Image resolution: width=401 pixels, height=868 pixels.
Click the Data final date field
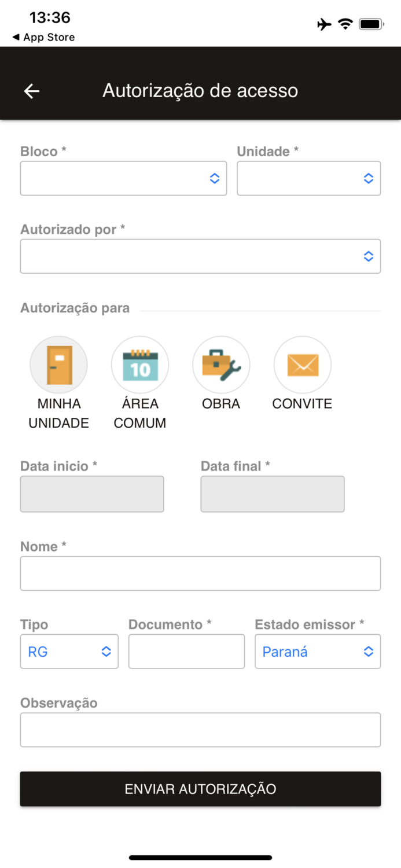tap(272, 494)
